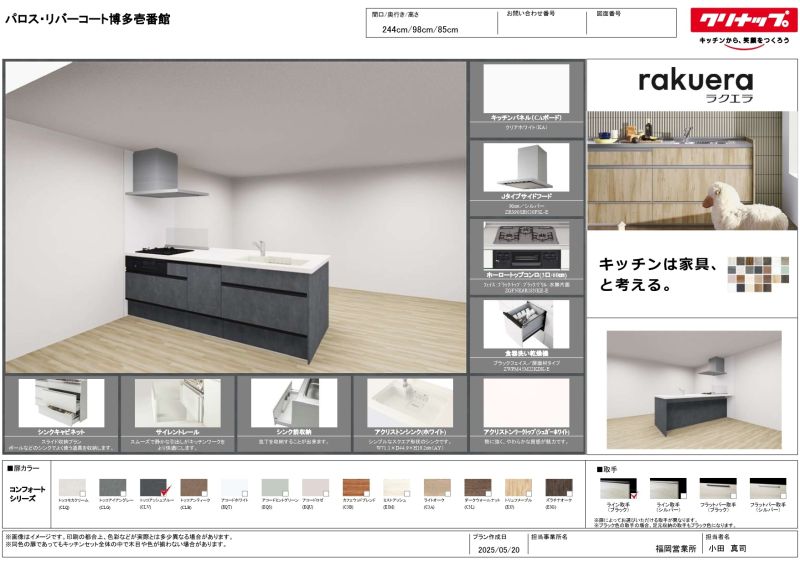
Task: Select the ライン取手(シルバー) handle picture
Action: coord(668,488)
